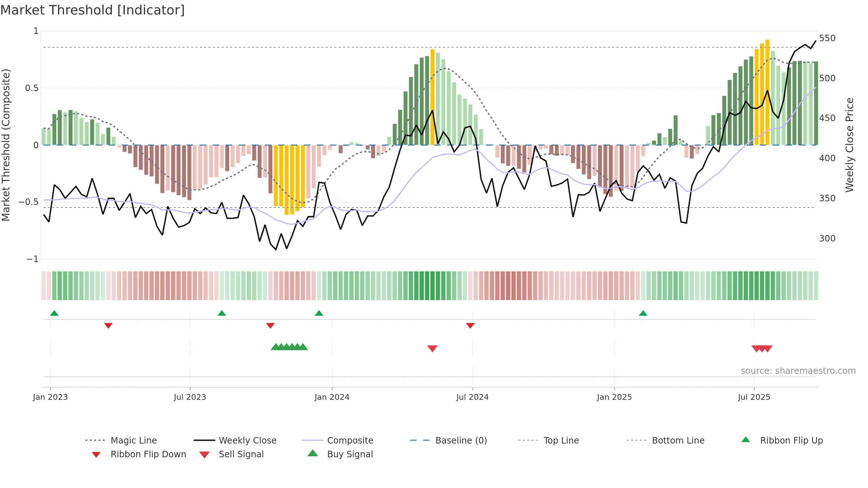The height and width of the screenshot is (488, 868).
Task: Click the darkest green ribbon segment in mid 2024
Action: (433, 286)
